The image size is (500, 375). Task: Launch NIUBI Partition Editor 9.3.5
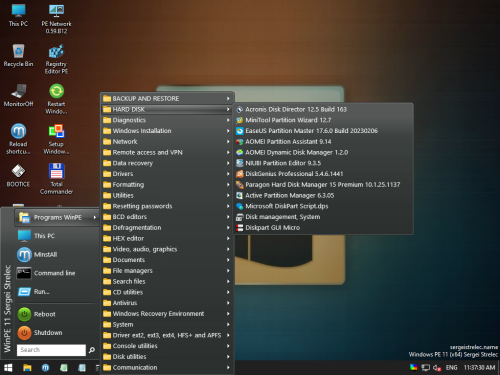point(323,163)
